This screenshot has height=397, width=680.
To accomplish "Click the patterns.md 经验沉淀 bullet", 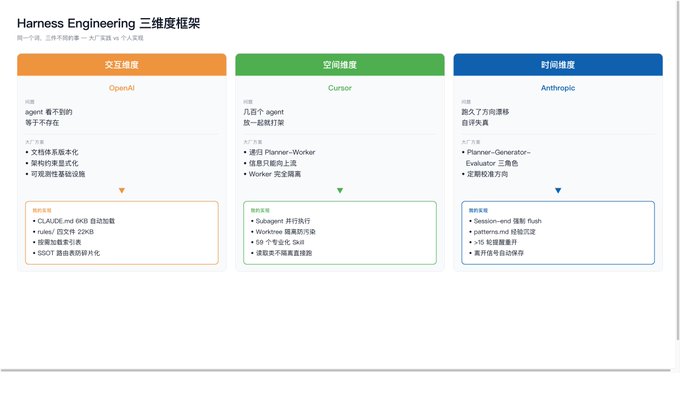I will 502,232.
